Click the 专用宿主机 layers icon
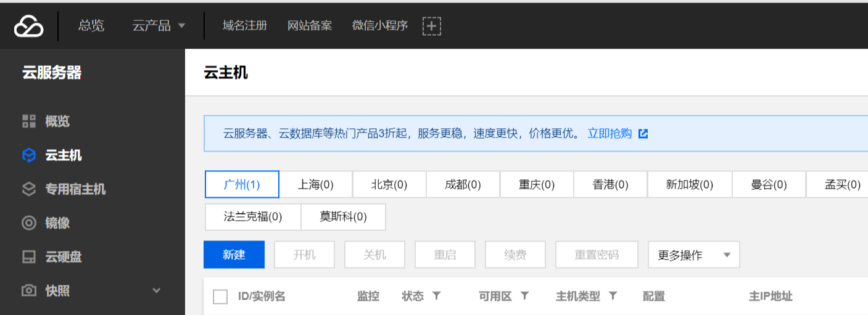This screenshot has width=868, height=315. click(29, 189)
